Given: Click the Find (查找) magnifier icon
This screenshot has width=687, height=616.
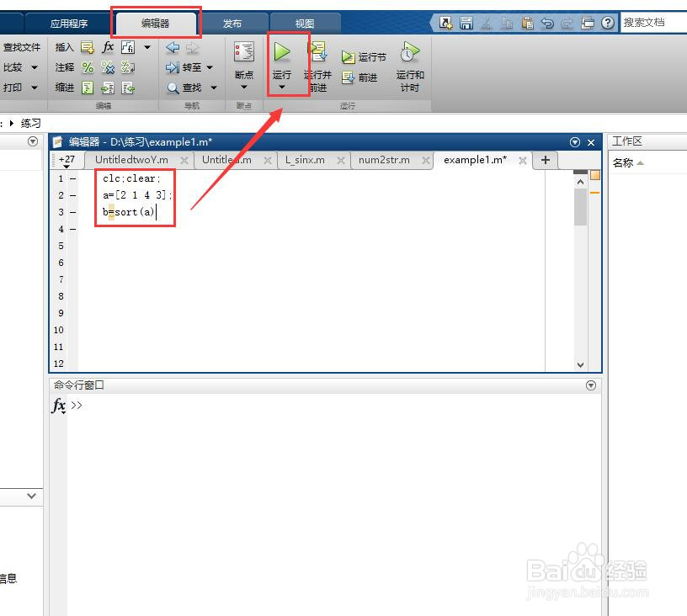Looking at the screenshot, I should 173,88.
